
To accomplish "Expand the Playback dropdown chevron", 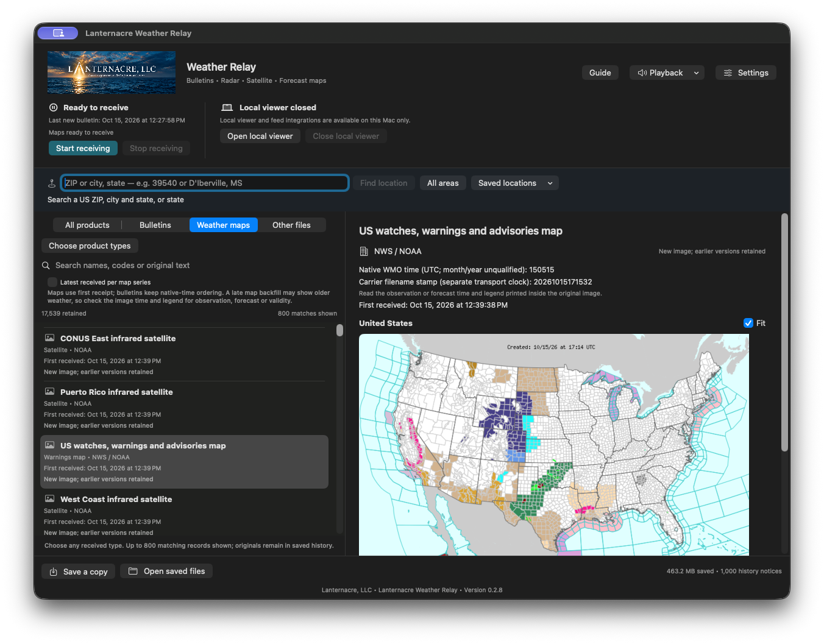I will pos(696,73).
